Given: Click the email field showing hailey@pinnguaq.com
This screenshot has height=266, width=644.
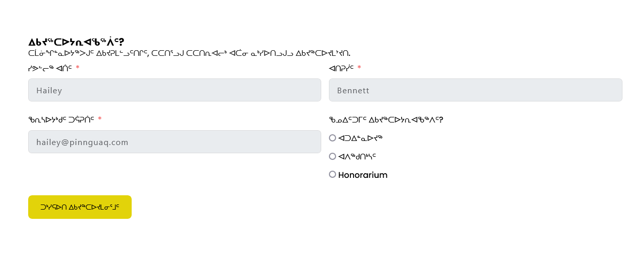Looking at the screenshot, I should coord(175,142).
